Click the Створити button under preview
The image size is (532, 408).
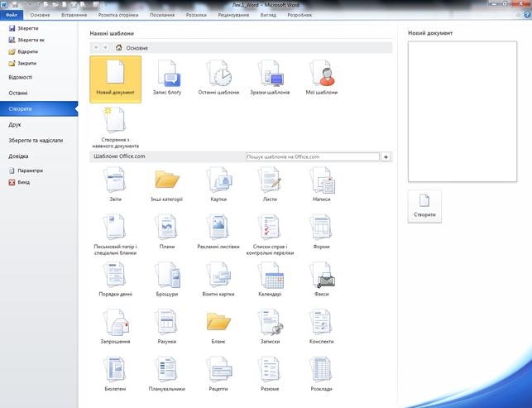[424, 206]
